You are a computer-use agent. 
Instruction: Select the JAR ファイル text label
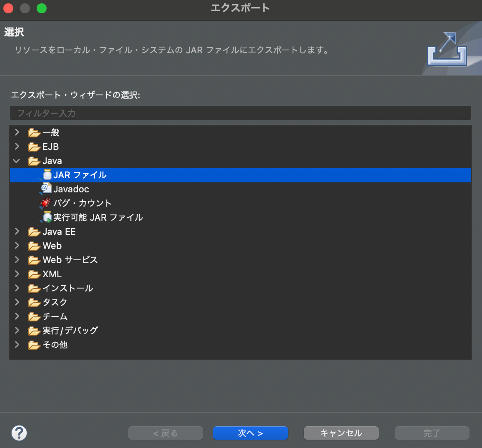[80, 175]
